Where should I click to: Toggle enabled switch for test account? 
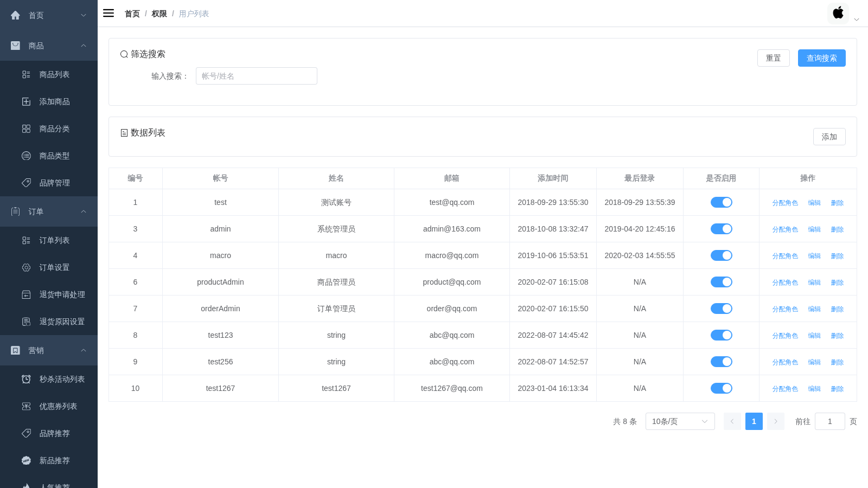pyautogui.click(x=722, y=202)
